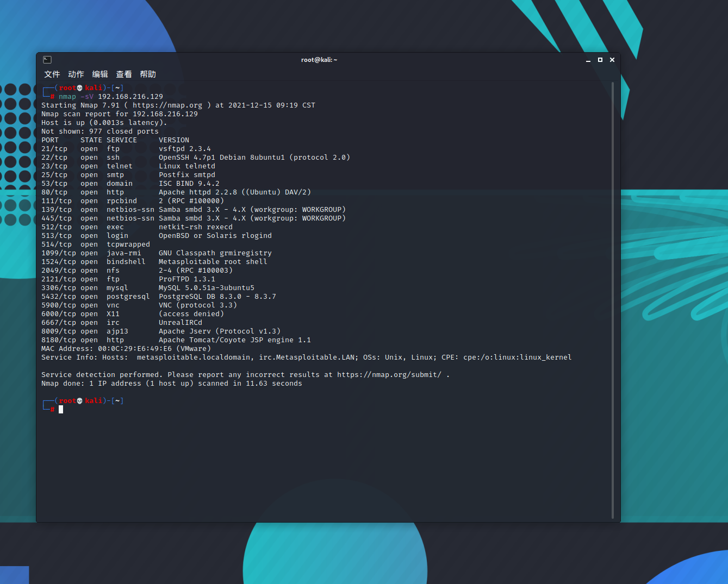Click the 'tcpwrapped' service name
728x584 pixels.
pos(128,244)
